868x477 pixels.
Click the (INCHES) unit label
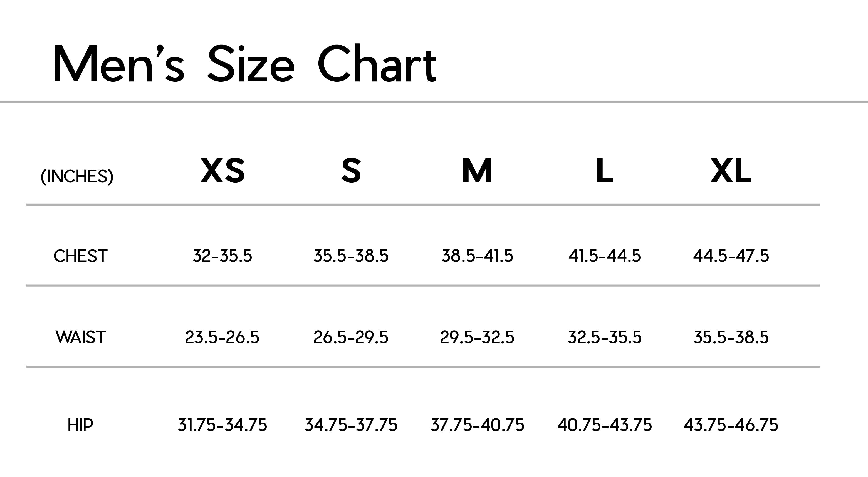[x=77, y=176]
